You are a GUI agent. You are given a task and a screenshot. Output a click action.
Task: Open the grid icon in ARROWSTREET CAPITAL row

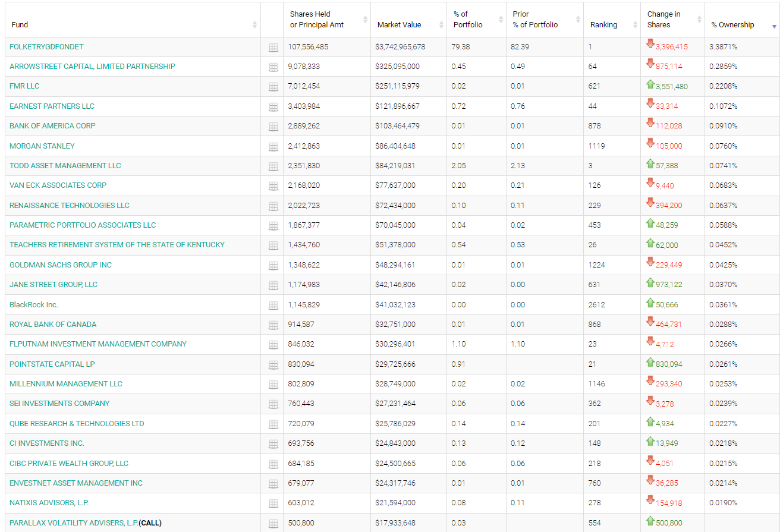tap(273, 67)
